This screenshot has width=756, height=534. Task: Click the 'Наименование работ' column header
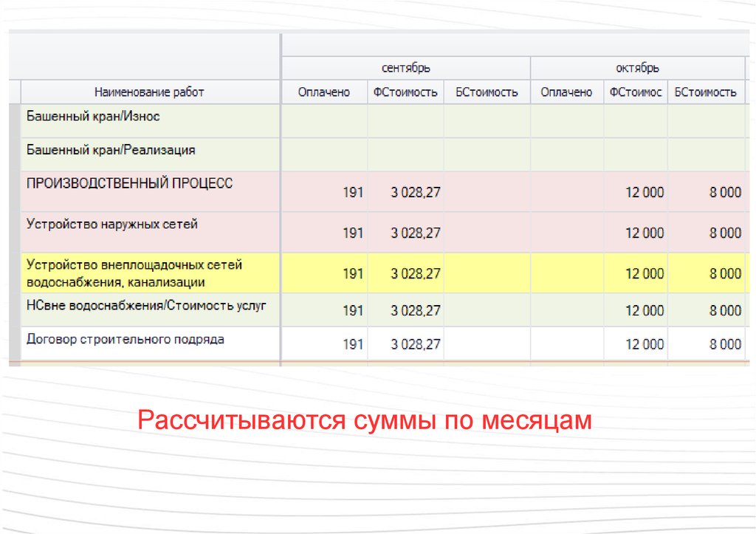[x=149, y=92]
